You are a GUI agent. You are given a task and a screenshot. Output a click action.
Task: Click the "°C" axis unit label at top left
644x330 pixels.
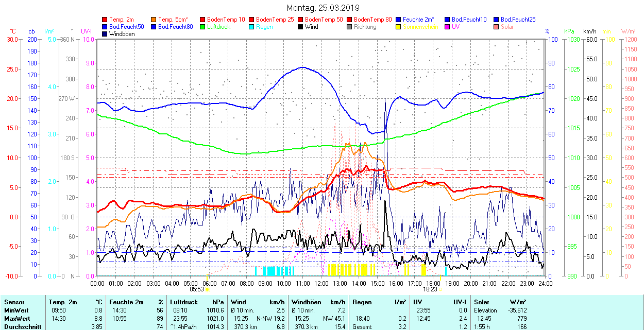pyautogui.click(x=13, y=31)
